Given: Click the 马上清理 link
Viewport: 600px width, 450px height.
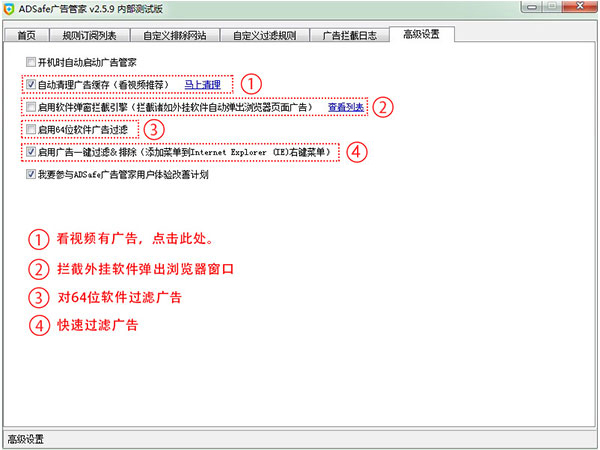Looking at the screenshot, I should (205, 85).
